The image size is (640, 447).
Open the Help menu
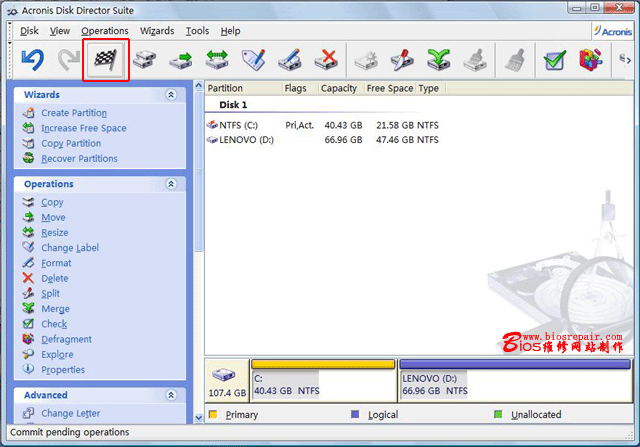[231, 31]
